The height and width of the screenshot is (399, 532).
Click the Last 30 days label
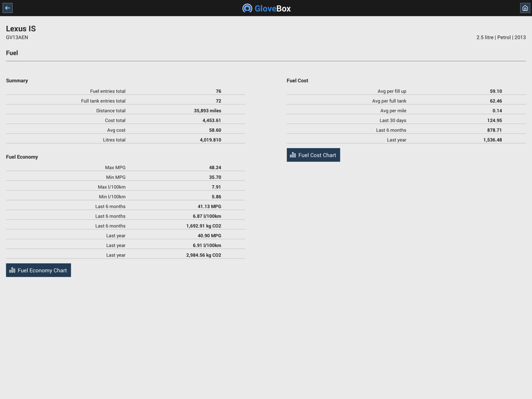tap(393, 120)
